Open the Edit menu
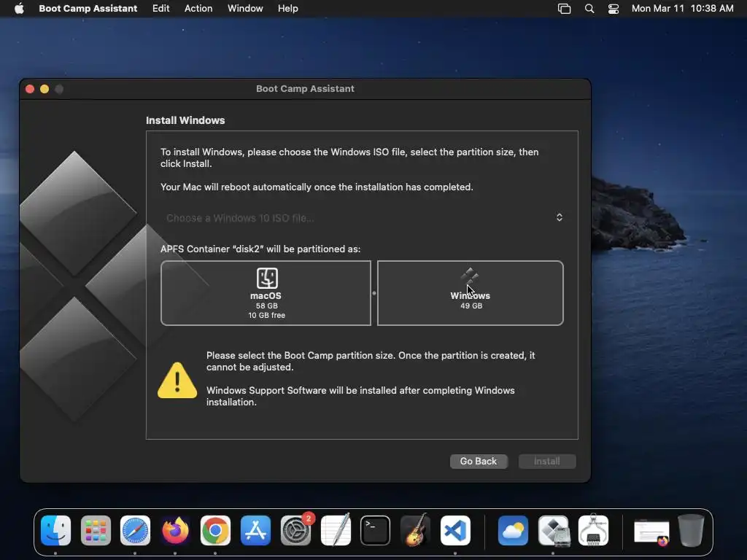 coord(160,9)
